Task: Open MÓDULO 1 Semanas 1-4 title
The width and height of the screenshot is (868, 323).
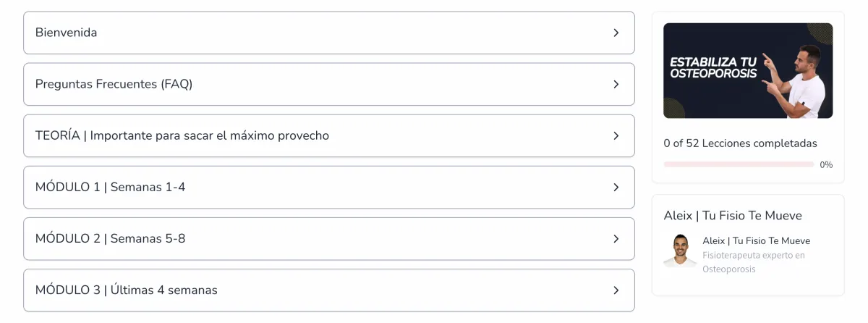Action: pyautogui.click(x=110, y=187)
